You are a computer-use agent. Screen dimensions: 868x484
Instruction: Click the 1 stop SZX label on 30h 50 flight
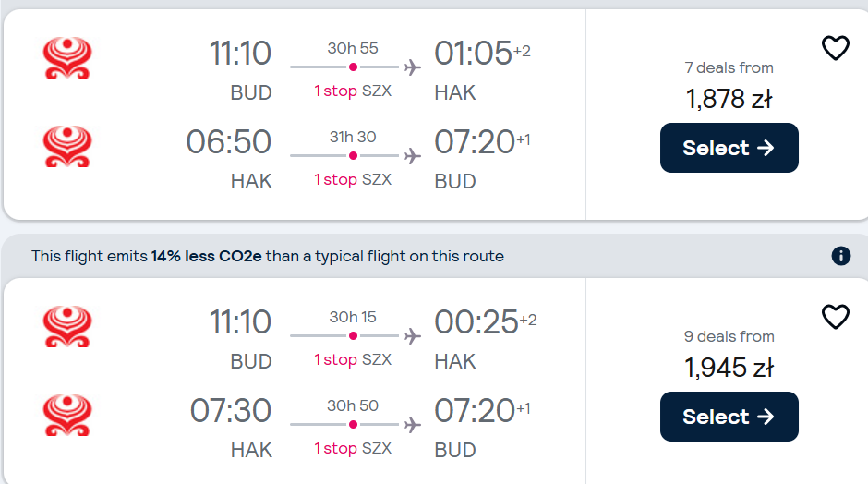click(353, 448)
